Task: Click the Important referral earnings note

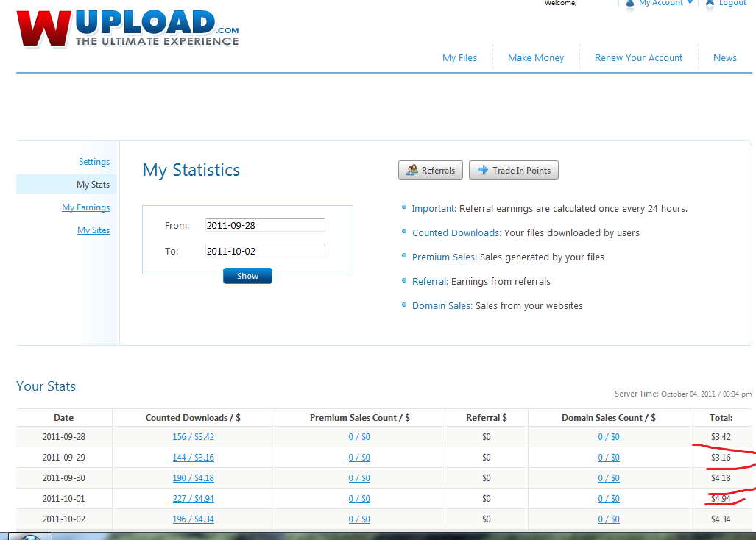Action: pyautogui.click(x=550, y=209)
